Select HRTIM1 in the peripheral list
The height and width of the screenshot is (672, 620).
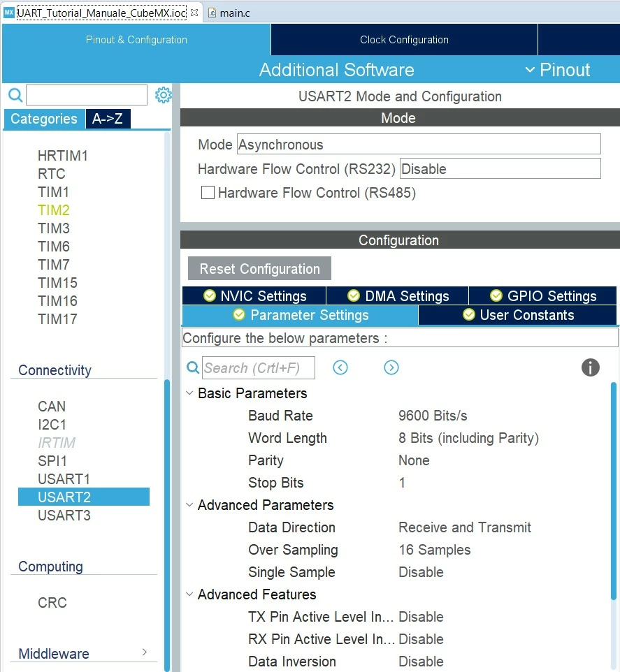(x=63, y=156)
